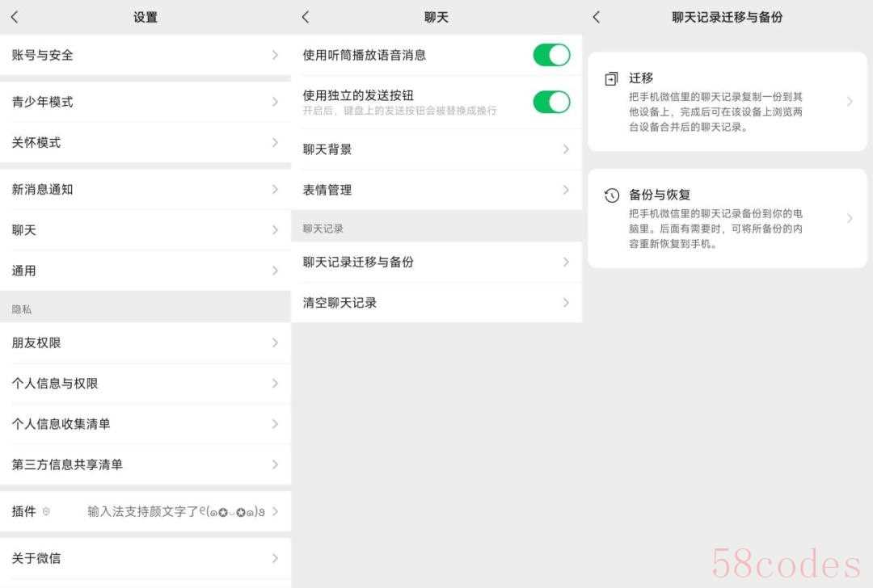Open 关怀模式 chevron
The height and width of the screenshot is (588, 873).
275,142
